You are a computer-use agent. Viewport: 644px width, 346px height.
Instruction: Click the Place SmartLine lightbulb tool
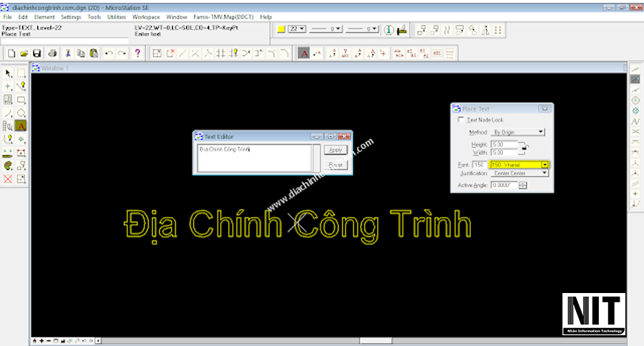[21, 87]
